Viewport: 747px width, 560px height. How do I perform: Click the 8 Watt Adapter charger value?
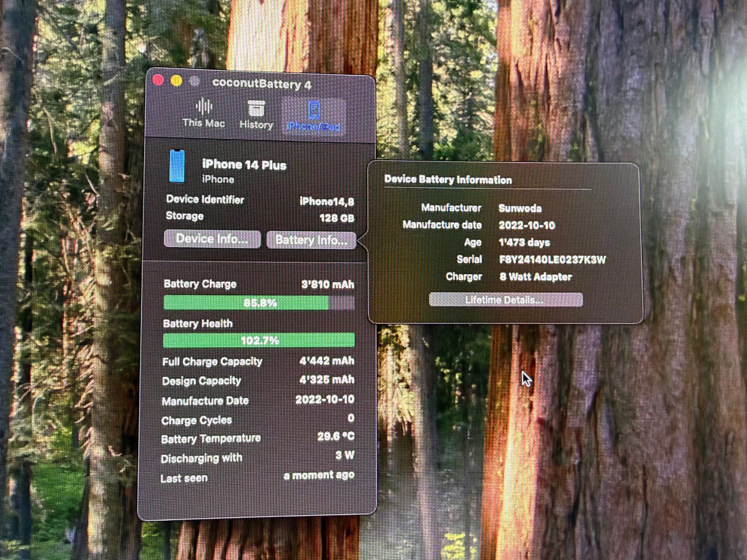click(x=536, y=277)
